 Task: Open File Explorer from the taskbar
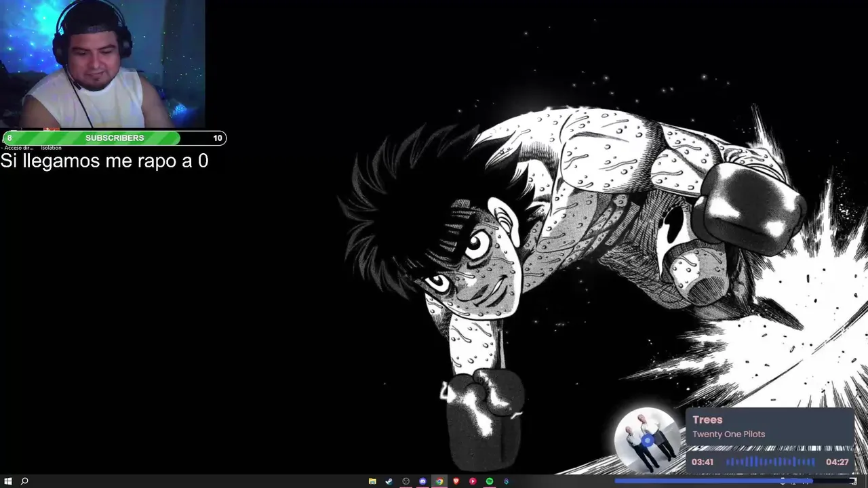372,481
